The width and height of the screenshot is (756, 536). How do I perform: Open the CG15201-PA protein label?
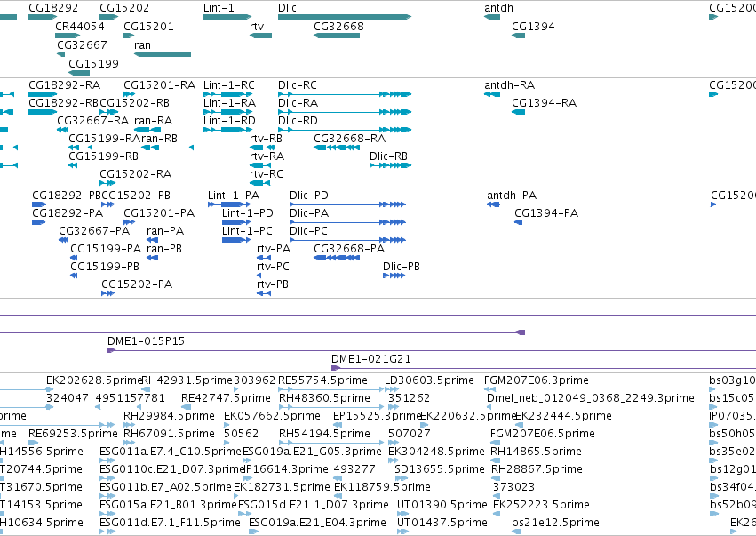[159, 213]
